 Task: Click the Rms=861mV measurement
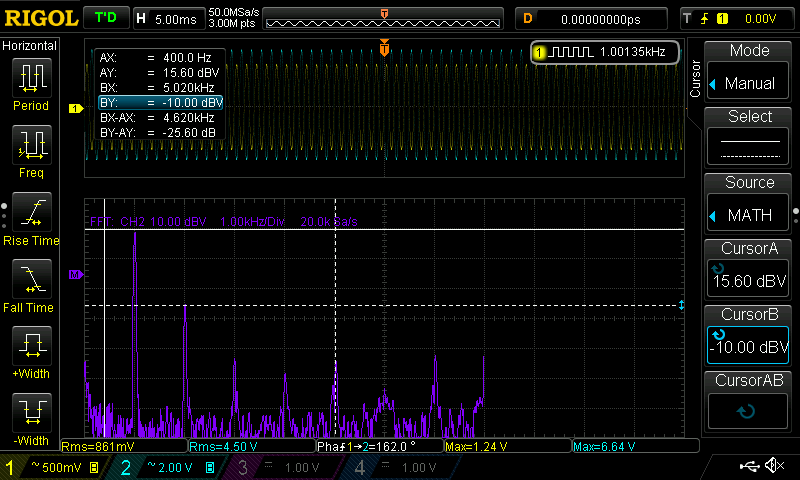(124, 446)
